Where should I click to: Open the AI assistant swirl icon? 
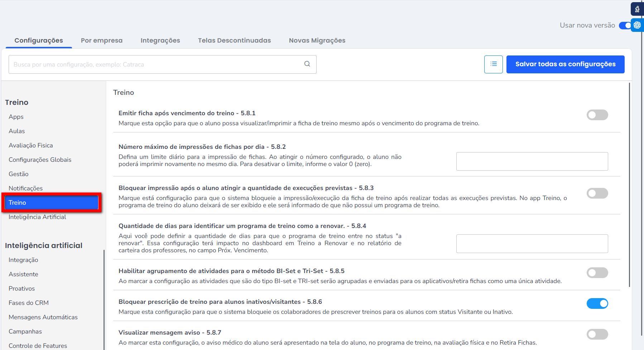click(637, 25)
